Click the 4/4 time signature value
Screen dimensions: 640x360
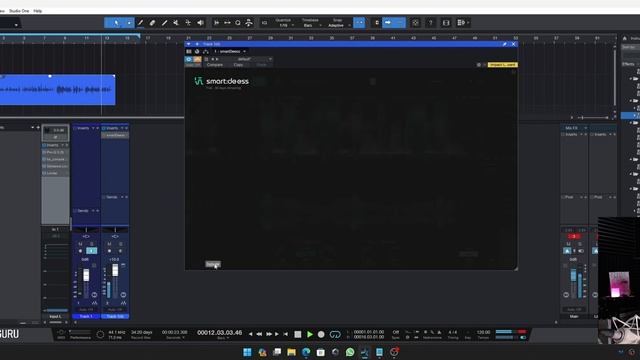(x=453, y=332)
